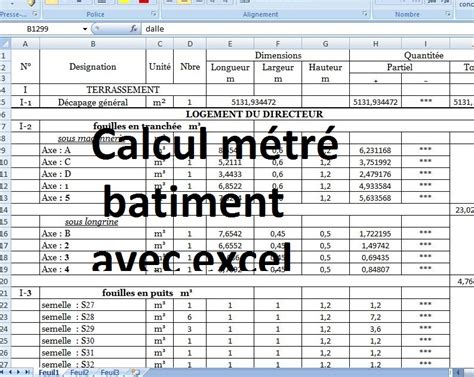Screen dimensions: 474x377
Task: Click the Nbre header cell
Action: coord(190,67)
